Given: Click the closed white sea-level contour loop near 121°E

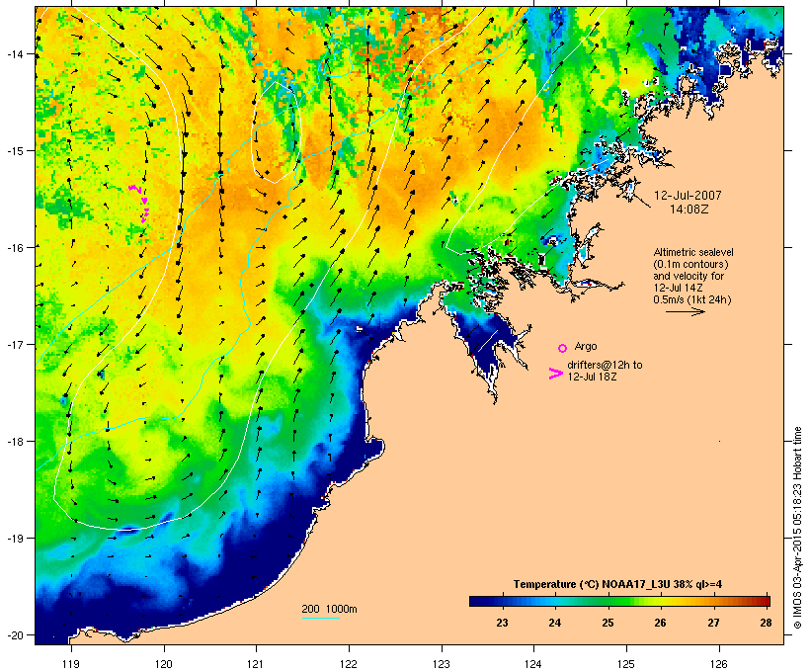Looking at the screenshot, I should [x=277, y=131].
